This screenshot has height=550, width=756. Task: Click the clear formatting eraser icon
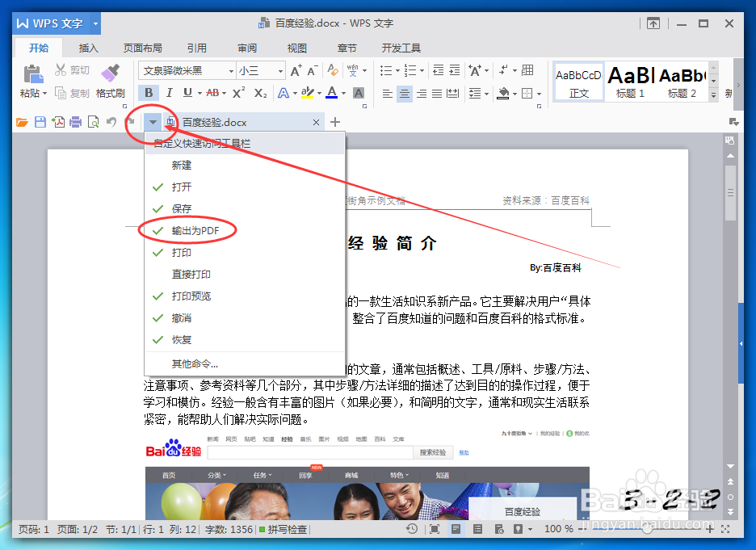pyautogui.click(x=333, y=70)
